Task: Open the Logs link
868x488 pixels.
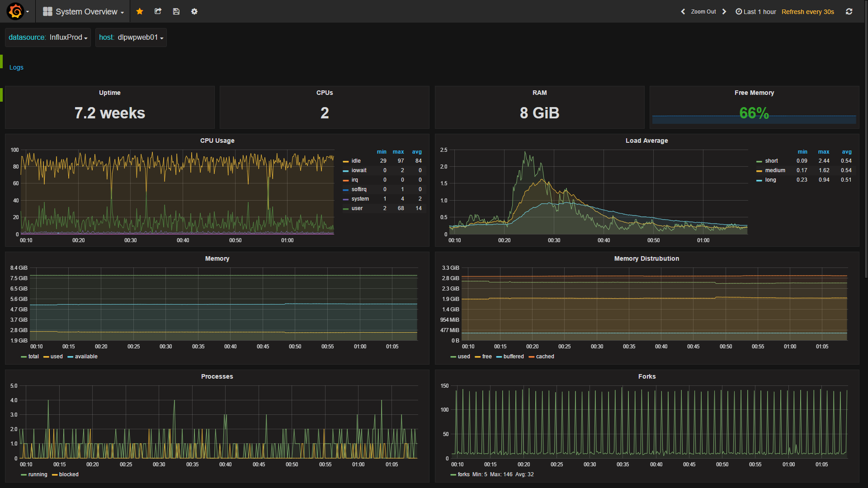Action: pyautogui.click(x=16, y=67)
